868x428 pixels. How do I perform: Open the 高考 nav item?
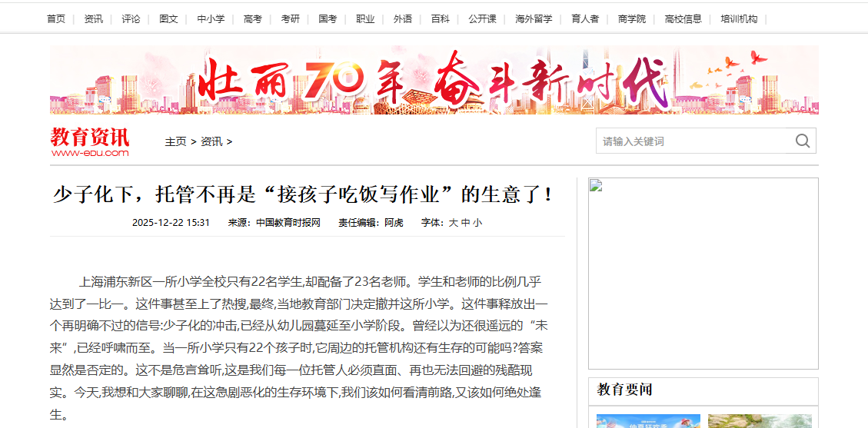(x=253, y=18)
